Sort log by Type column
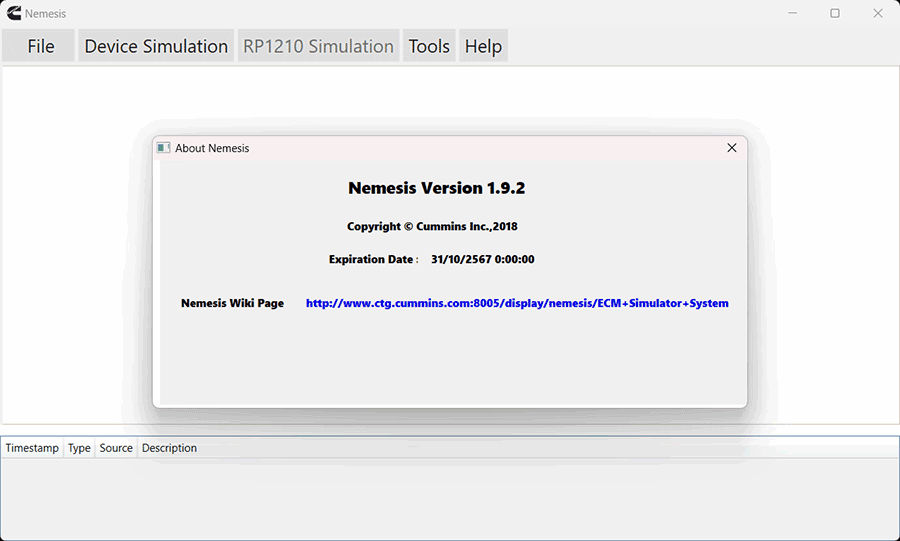 79,448
